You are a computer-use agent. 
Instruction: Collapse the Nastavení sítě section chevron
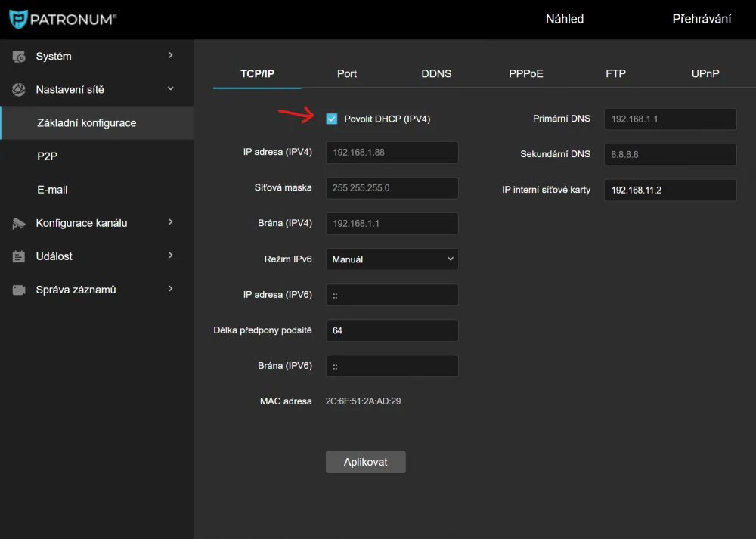(171, 89)
